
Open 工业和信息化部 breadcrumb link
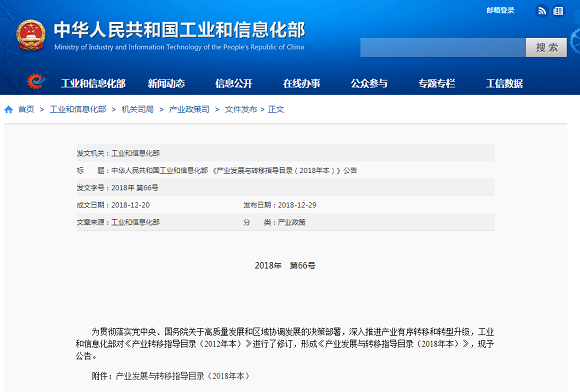(x=78, y=109)
